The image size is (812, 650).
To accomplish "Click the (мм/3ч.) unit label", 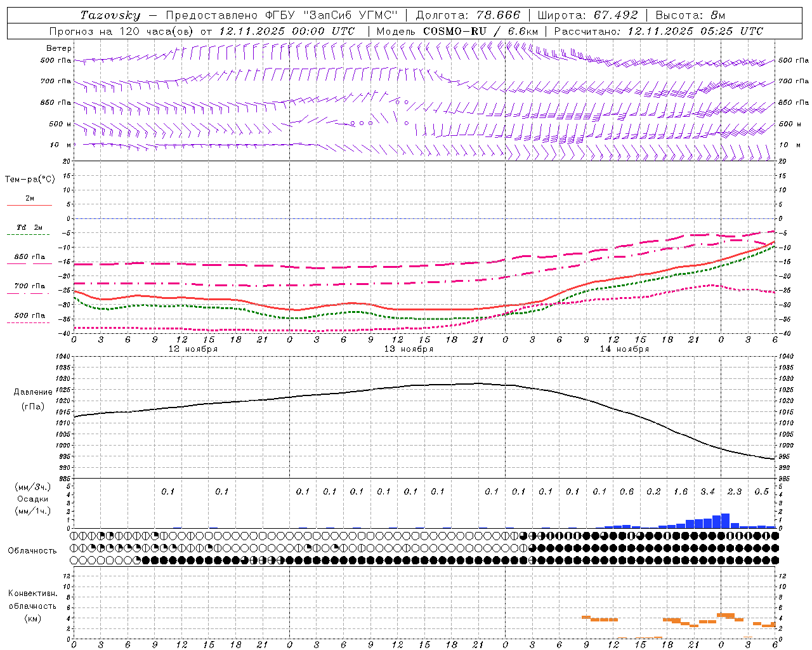I will tap(32, 487).
